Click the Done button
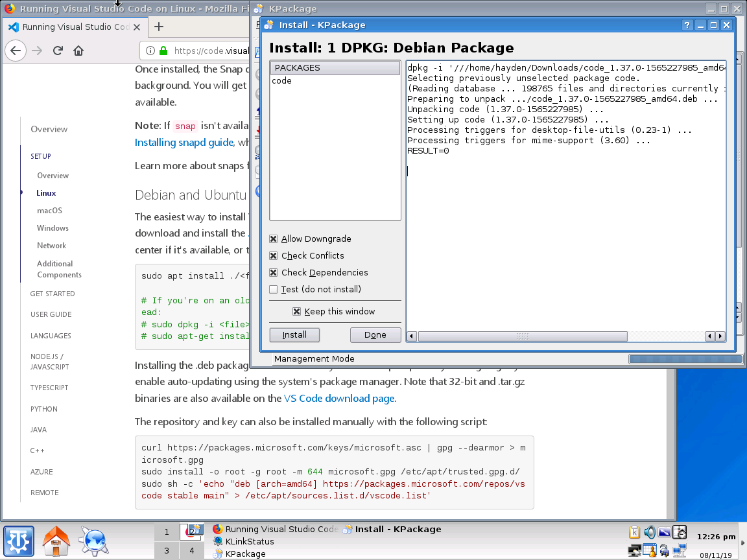747x560 pixels. click(x=375, y=334)
